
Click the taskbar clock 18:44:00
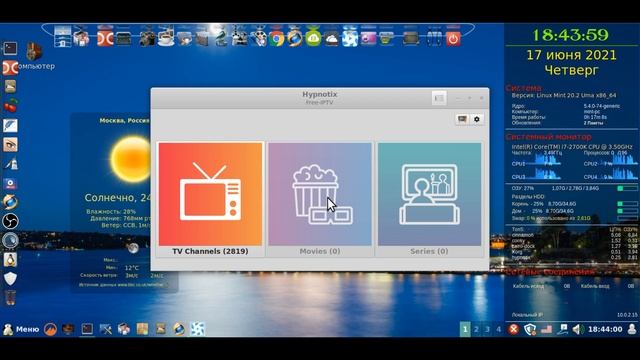tap(605, 329)
